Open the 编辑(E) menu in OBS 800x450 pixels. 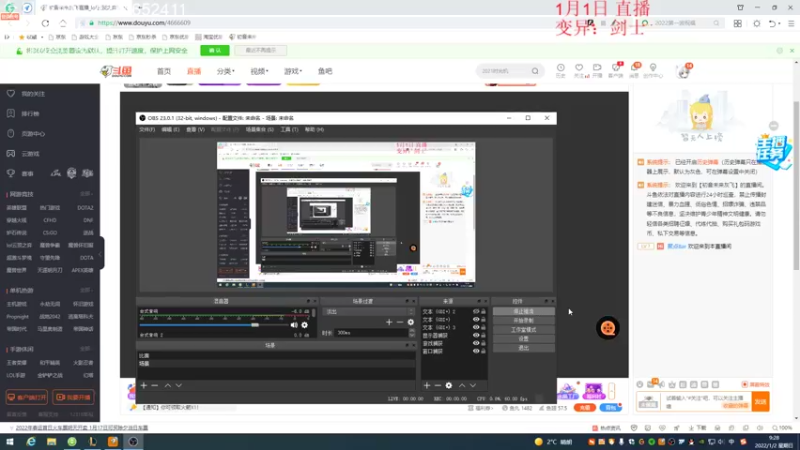(170, 130)
